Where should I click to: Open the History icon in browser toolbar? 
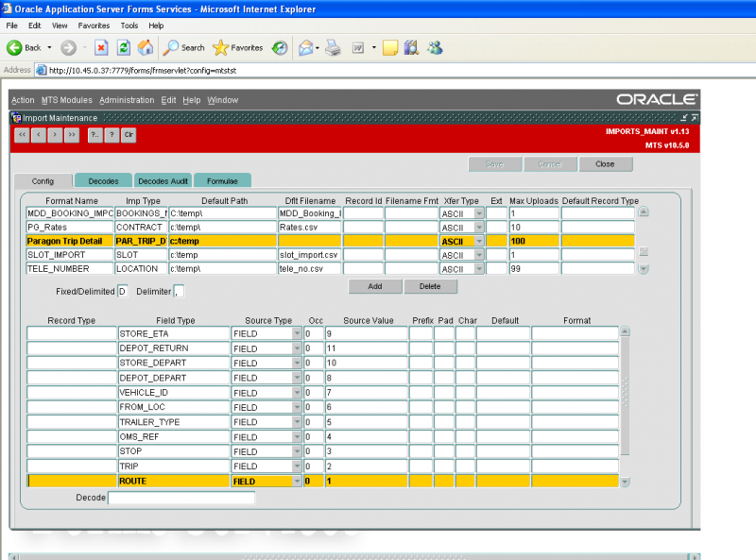tap(280, 48)
